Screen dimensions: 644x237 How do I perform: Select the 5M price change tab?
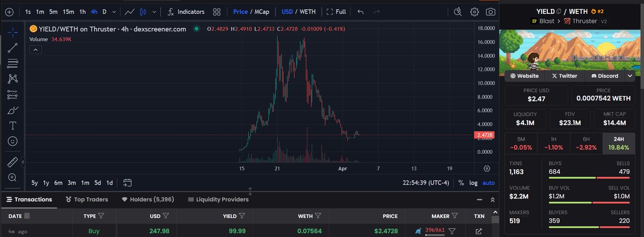[x=521, y=143]
